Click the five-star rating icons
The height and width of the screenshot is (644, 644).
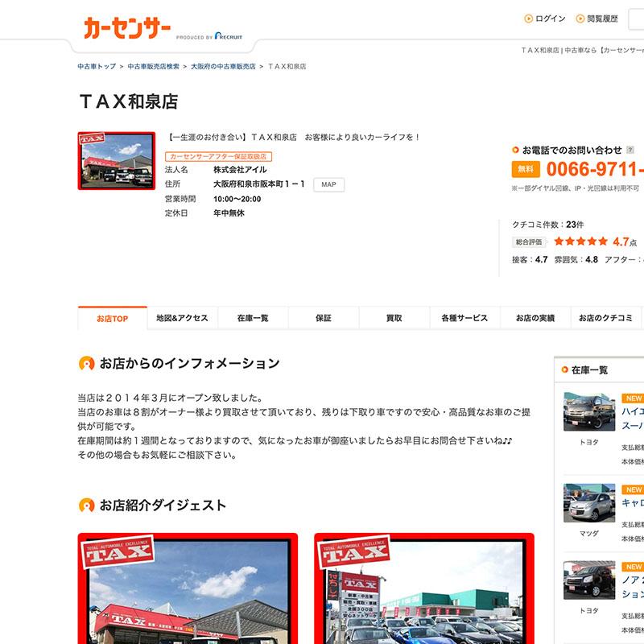point(580,241)
